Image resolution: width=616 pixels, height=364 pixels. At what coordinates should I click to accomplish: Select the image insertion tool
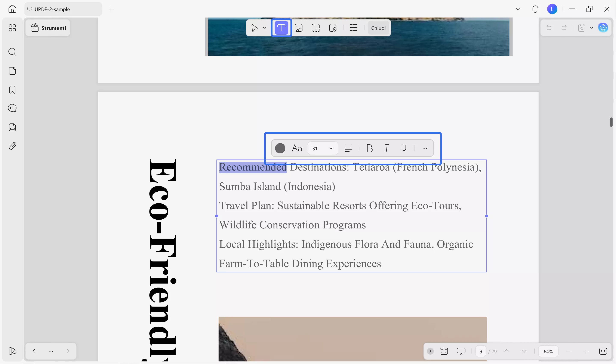(299, 28)
